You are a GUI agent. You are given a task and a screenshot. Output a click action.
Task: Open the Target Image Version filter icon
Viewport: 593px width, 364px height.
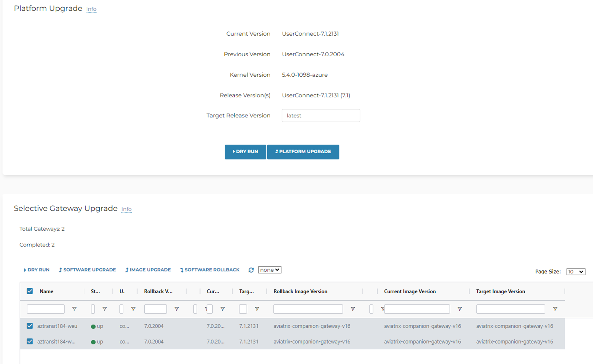coord(555,309)
